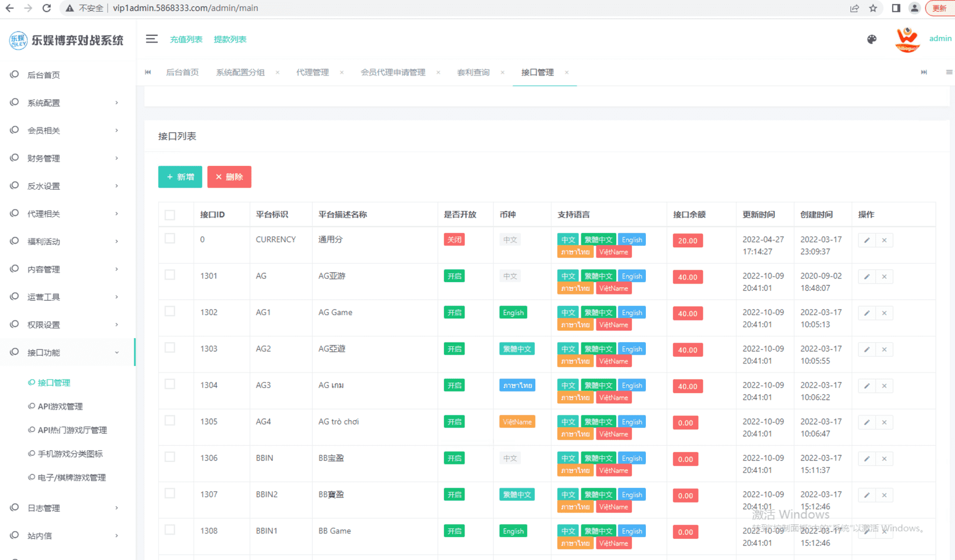955x560 pixels.
Task: Delete the CURRENCY row using its X icon
Action: coord(884,240)
